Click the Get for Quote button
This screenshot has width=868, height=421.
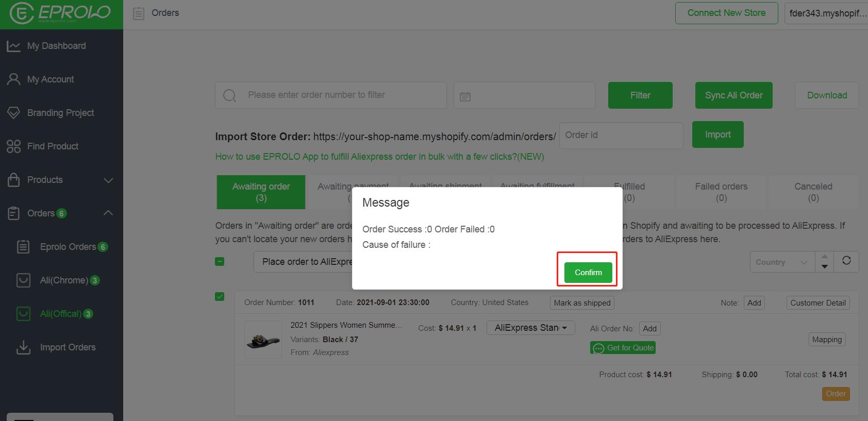[623, 348]
